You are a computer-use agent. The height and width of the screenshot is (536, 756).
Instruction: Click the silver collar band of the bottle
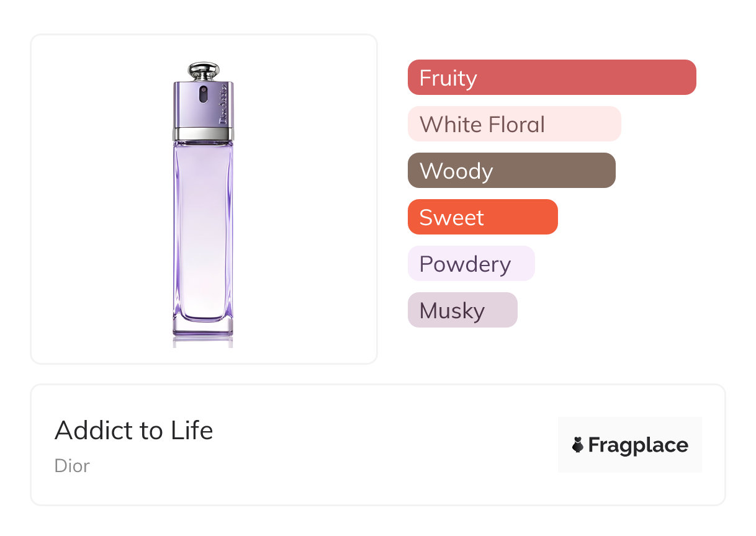pyautogui.click(x=203, y=132)
